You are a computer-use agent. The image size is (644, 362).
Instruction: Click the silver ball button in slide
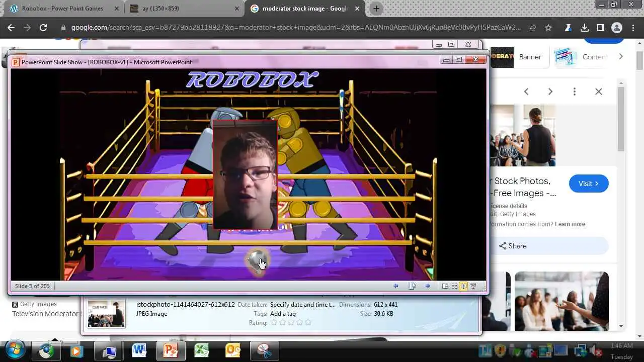coord(258,260)
